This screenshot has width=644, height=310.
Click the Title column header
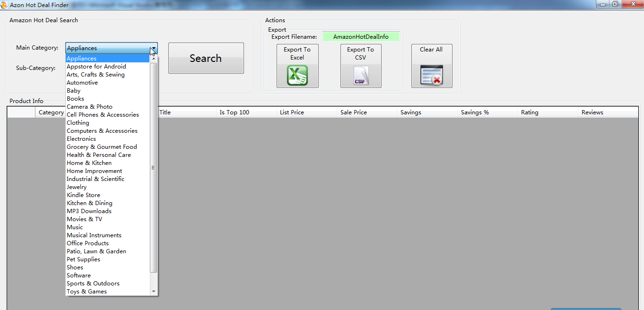coord(186,112)
